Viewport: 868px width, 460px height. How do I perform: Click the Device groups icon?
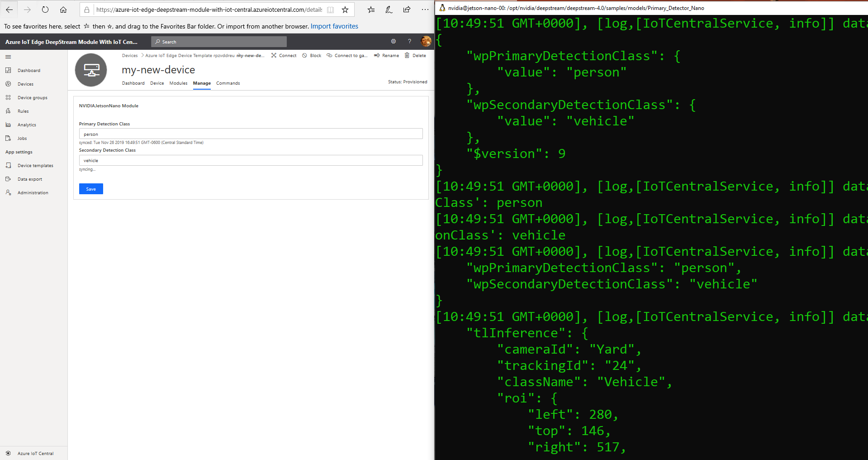pos(8,97)
